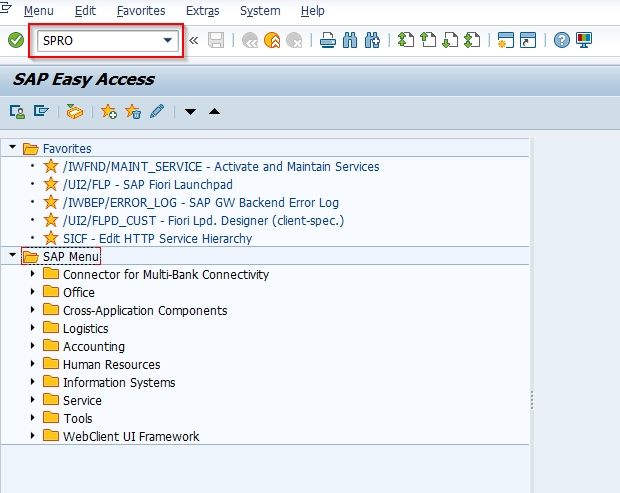Click the SAP Menu icon in toolbar

click(41, 111)
